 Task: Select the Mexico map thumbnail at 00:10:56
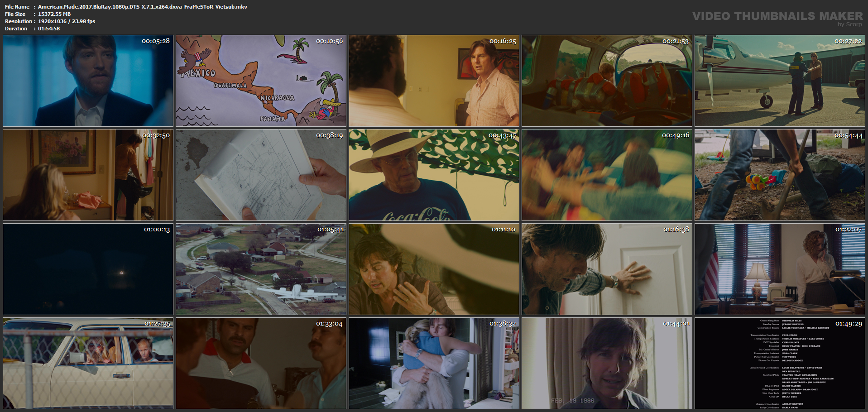pyautogui.click(x=261, y=81)
